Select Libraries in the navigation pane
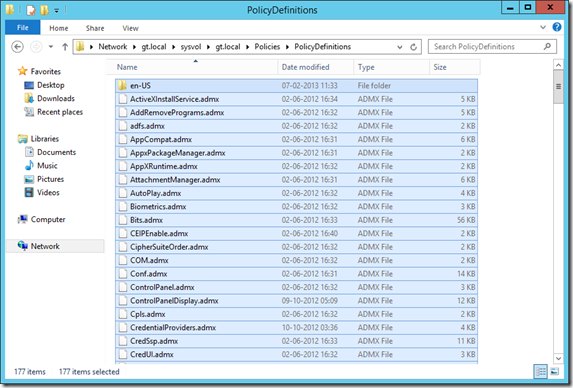This screenshot has width=573, height=388. pyautogui.click(x=45, y=139)
